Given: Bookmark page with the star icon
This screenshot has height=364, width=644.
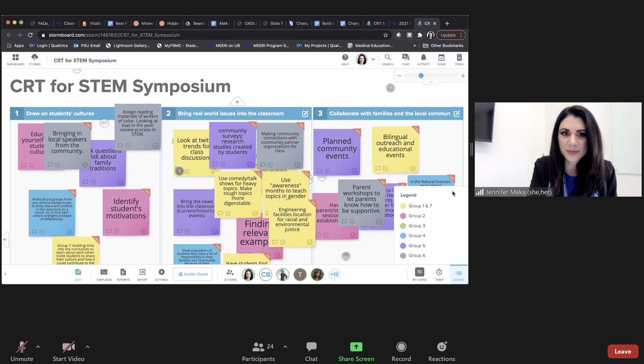Looking at the screenshot, I should (385, 35).
